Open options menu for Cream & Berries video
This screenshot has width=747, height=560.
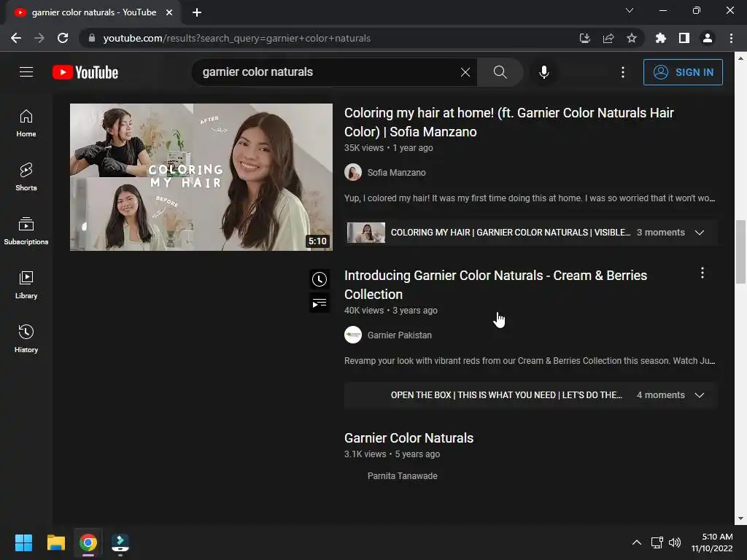click(x=703, y=273)
